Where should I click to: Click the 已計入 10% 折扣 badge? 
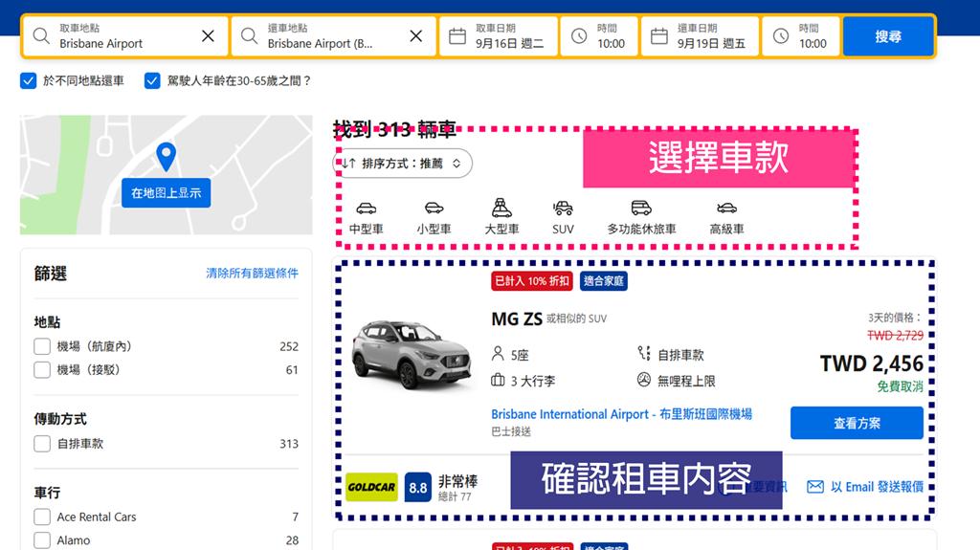pyautogui.click(x=532, y=281)
